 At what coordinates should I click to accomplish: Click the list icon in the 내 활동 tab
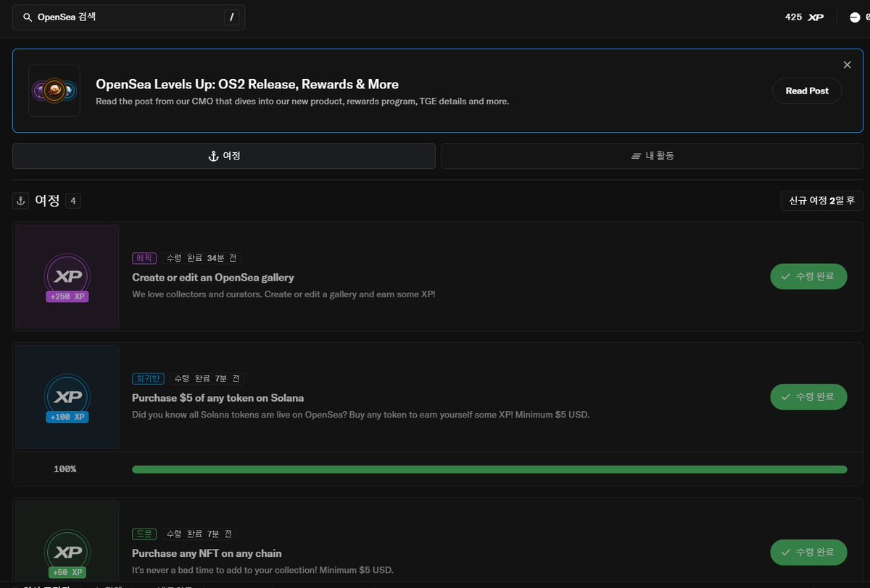636,156
